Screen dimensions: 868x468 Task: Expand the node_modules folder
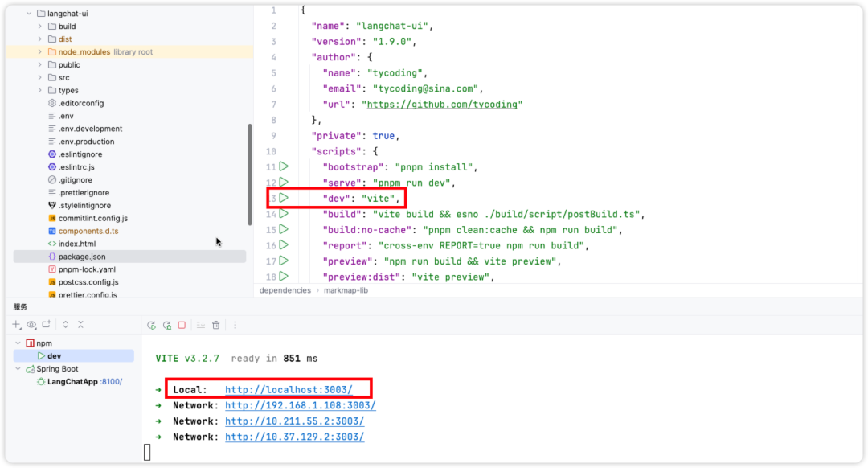click(40, 51)
